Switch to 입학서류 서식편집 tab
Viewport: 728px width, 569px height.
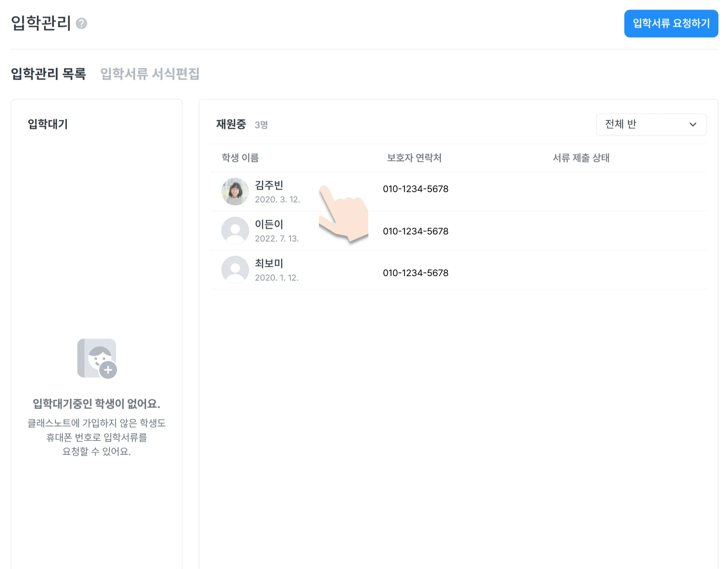coord(150,74)
